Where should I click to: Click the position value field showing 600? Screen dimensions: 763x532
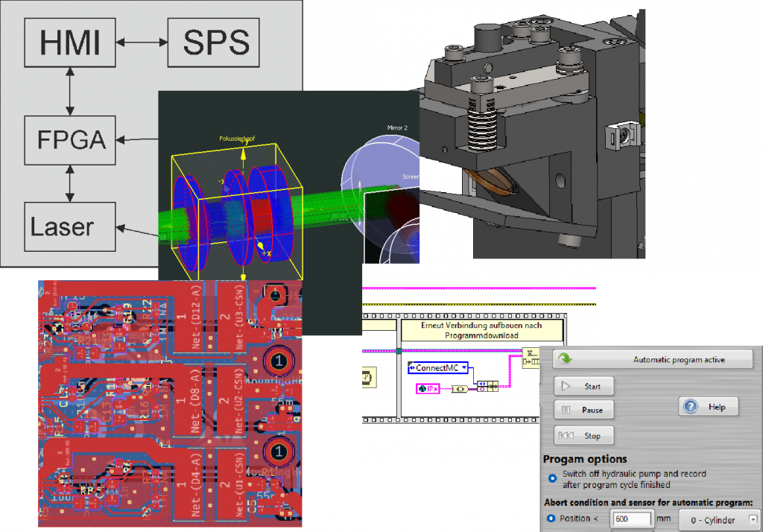coord(631,519)
